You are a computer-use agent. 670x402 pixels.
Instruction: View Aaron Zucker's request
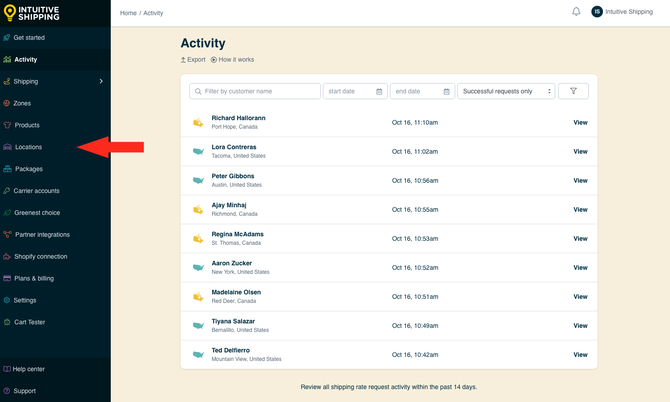coord(580,268)
